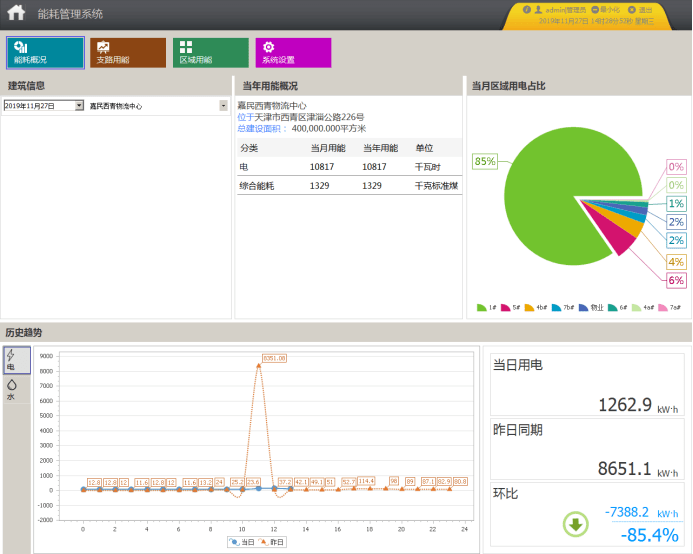Viewport: 693px width, 554px height.
Task: Click the 114.4 data label in chart
Action: pyautogui.click(x=366, y=481)
